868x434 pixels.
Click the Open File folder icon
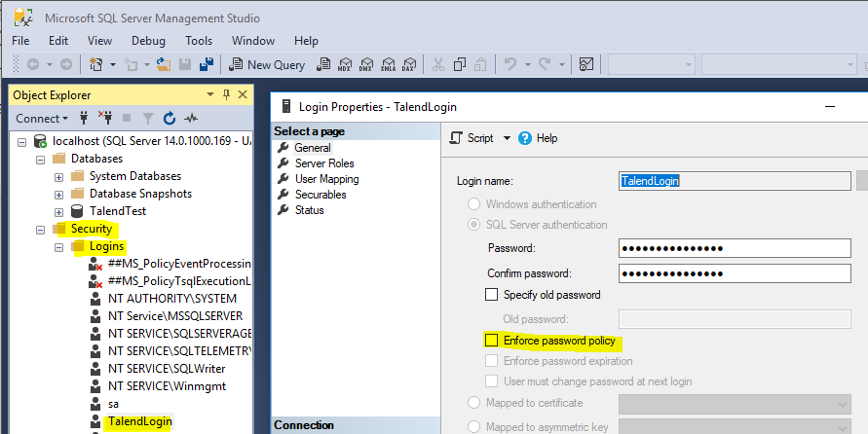coord(164,64)
